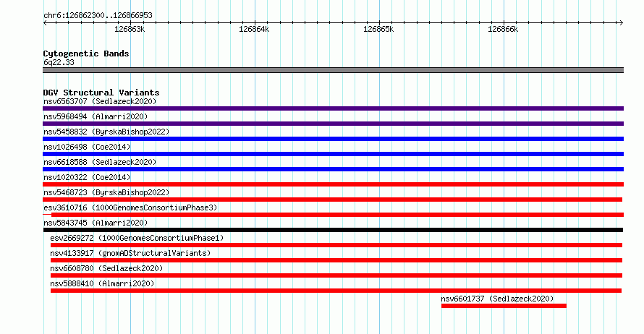Click the short red bar under nsv6601737

(504, 306)
